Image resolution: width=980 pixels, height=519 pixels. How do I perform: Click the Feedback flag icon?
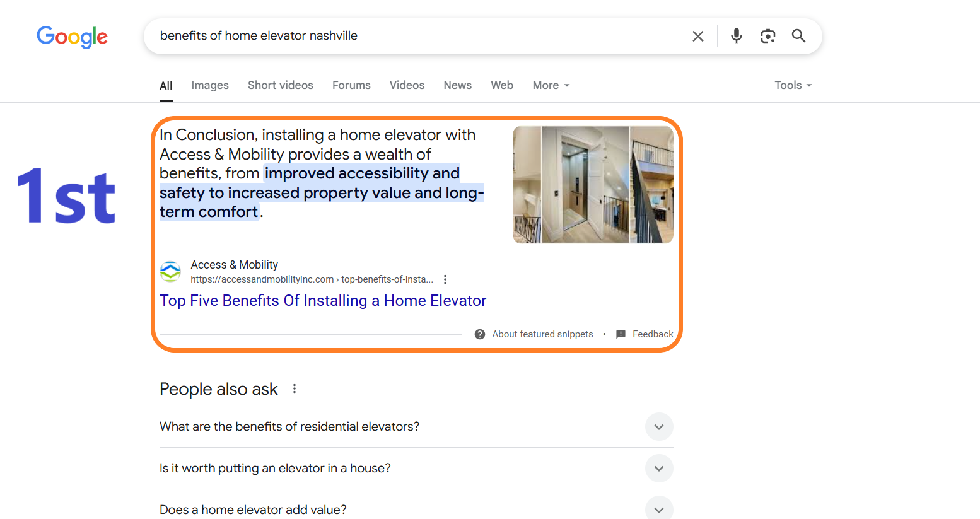621,334
